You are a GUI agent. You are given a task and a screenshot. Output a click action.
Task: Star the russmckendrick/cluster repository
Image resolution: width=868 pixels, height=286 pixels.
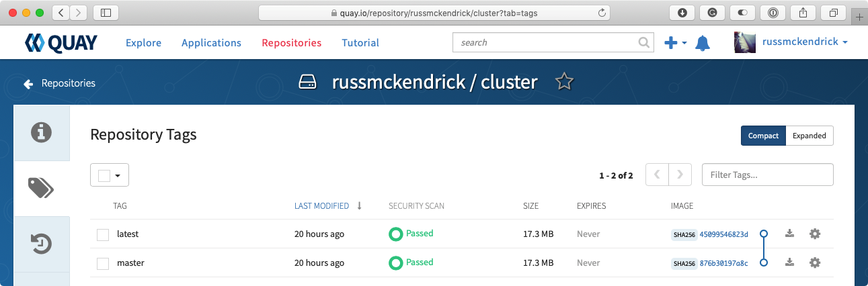pyautogui.click(x=564, y=82)
